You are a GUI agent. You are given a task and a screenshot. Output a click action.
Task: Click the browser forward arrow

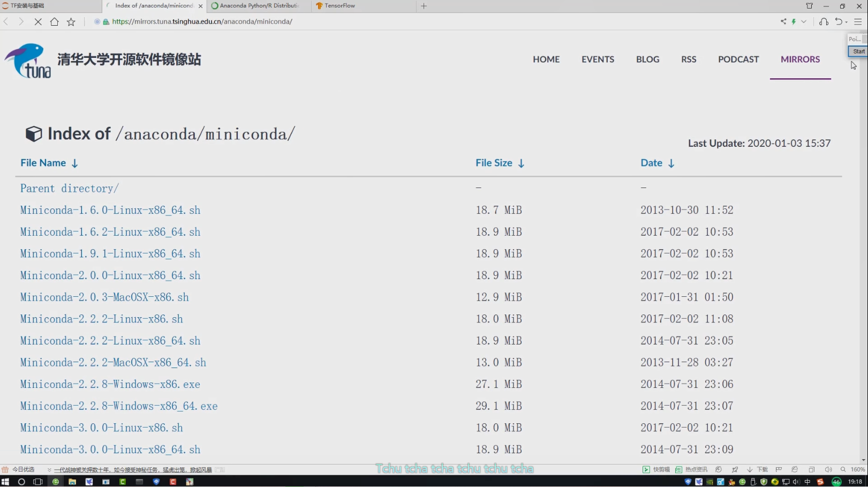coord(21,21)
